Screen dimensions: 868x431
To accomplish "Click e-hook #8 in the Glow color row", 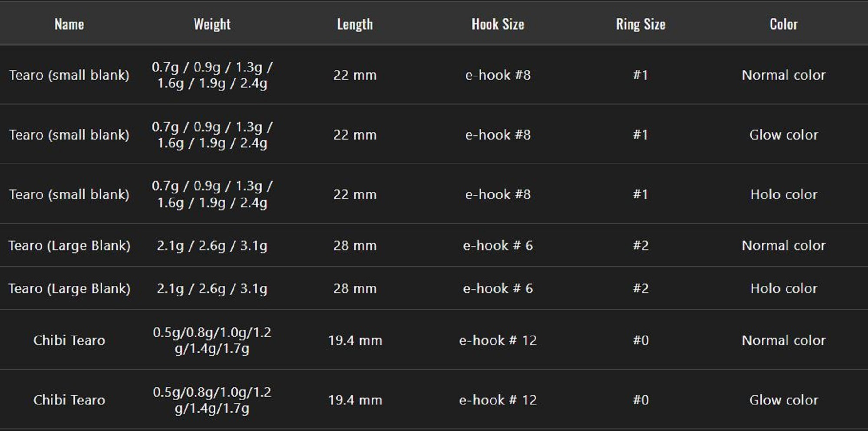I will tap(498, 135).
